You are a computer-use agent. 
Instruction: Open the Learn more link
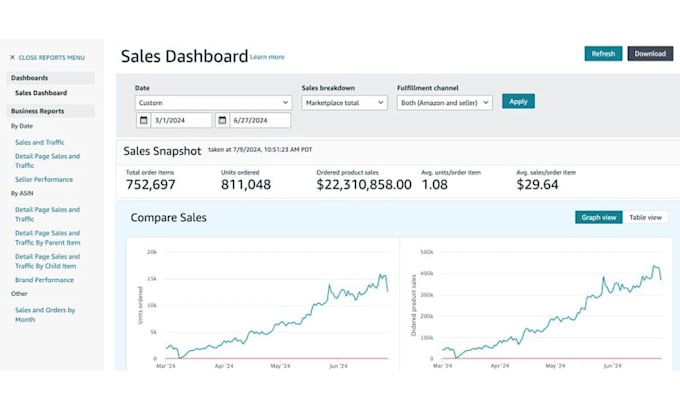click(x=267, y=57)
